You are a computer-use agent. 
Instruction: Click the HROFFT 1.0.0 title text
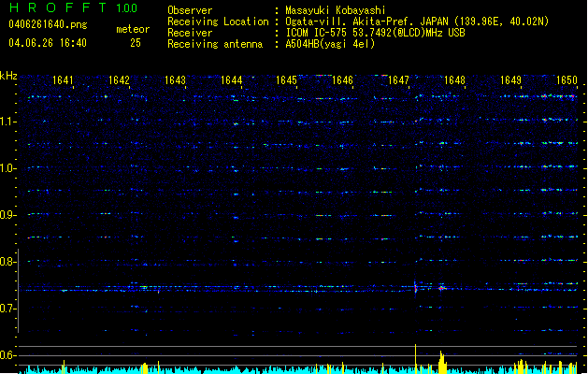coord(73,7)
